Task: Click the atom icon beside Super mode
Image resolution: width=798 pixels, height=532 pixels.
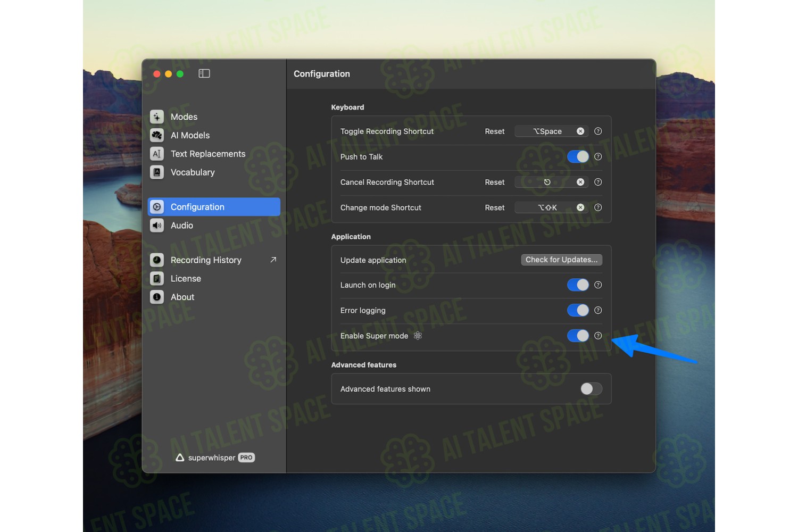Action: click(418, 336)
